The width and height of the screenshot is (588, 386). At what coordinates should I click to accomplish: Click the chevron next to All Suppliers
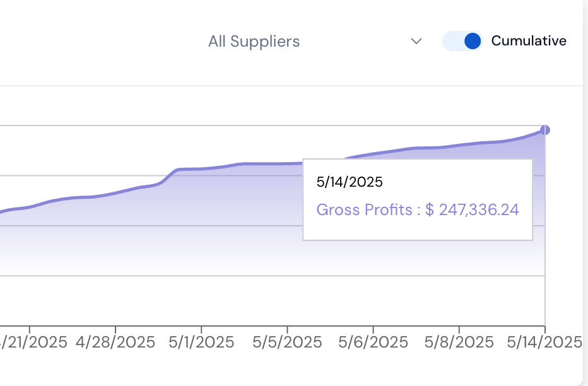coord(416,42)
